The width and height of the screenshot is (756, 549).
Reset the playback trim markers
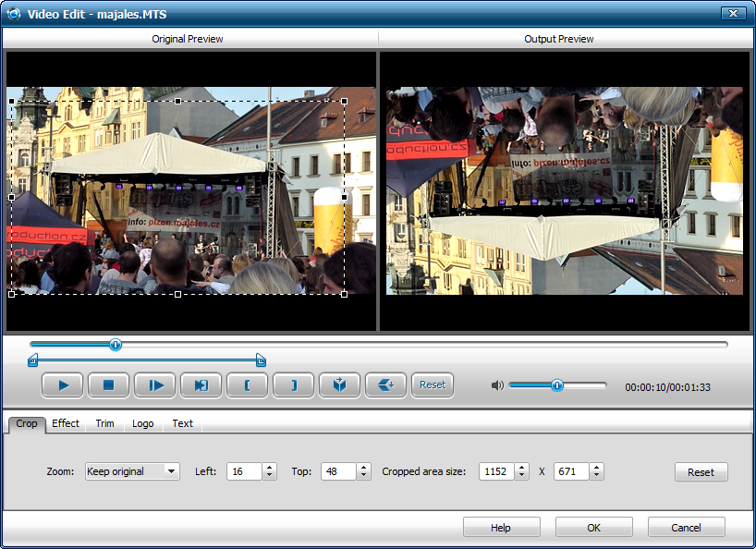(x=433, y=385)
